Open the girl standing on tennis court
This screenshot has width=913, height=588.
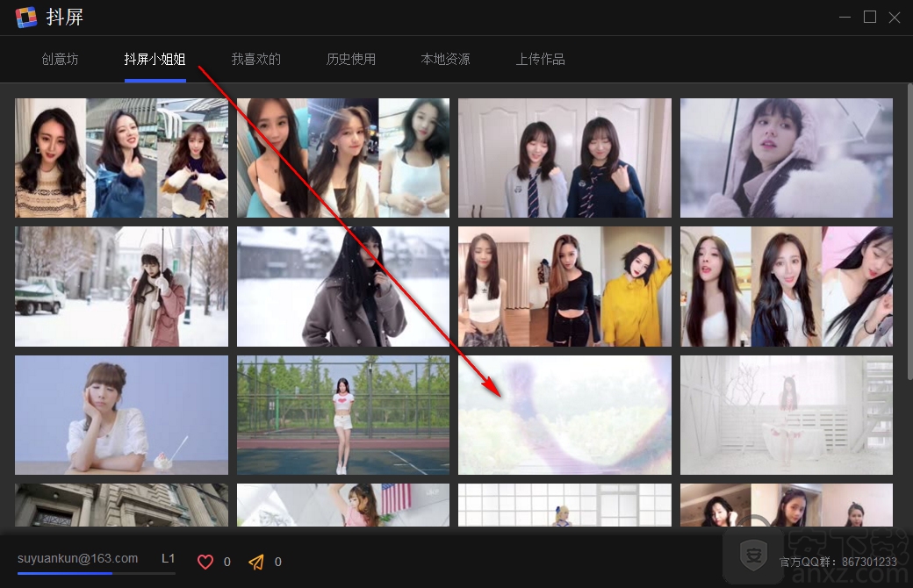pyautogui.click(x=343, y=415)
